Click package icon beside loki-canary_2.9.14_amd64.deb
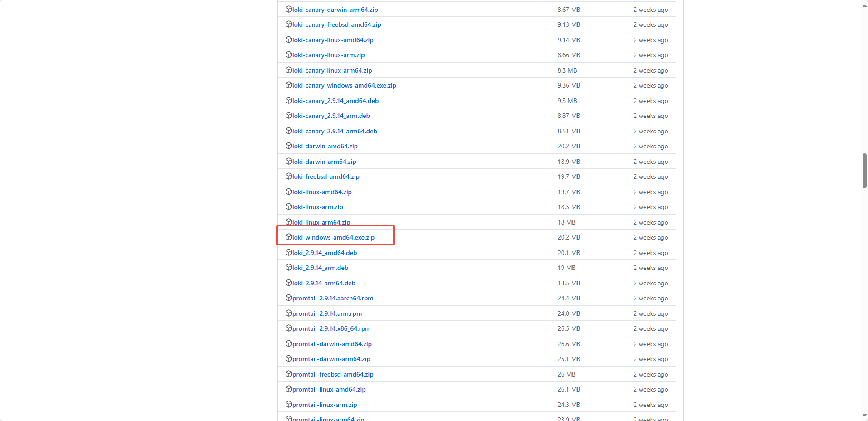Screen dimensions: 868x421 [288, 100]
